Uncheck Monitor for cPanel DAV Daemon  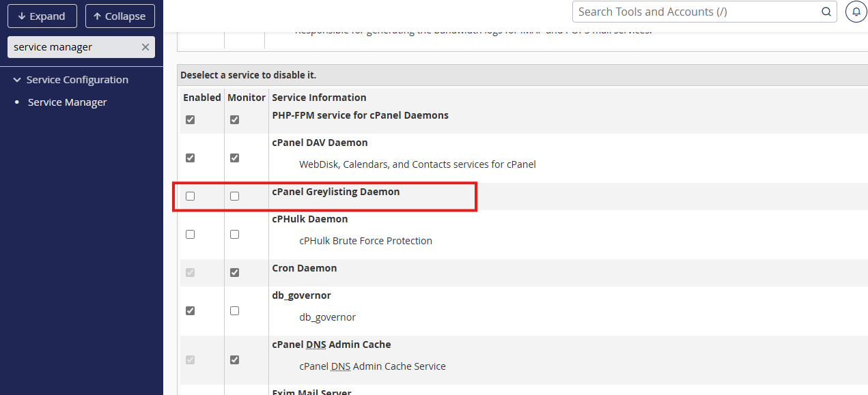(234, 158)
